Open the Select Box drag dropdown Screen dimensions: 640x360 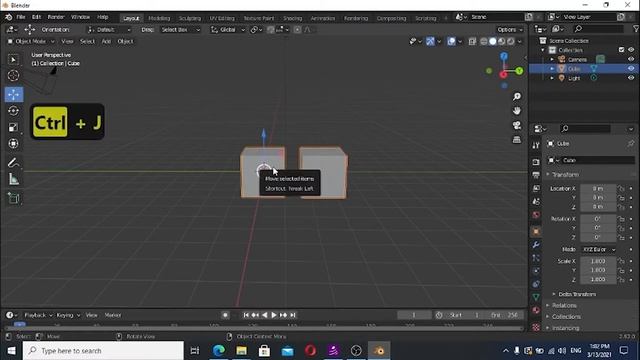click(180, 30)
